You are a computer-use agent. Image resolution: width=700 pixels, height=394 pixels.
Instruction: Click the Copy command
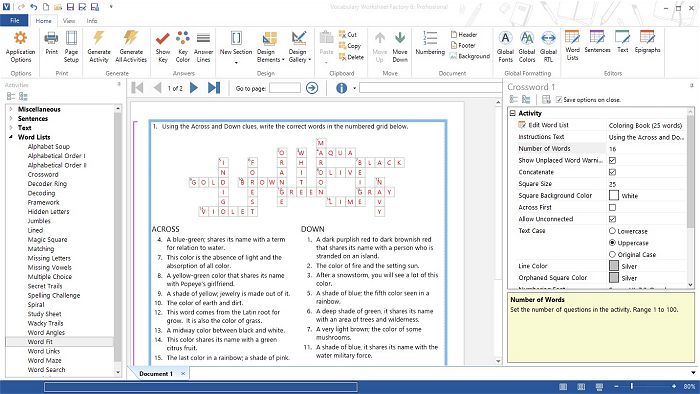click(x=350, y=46)
